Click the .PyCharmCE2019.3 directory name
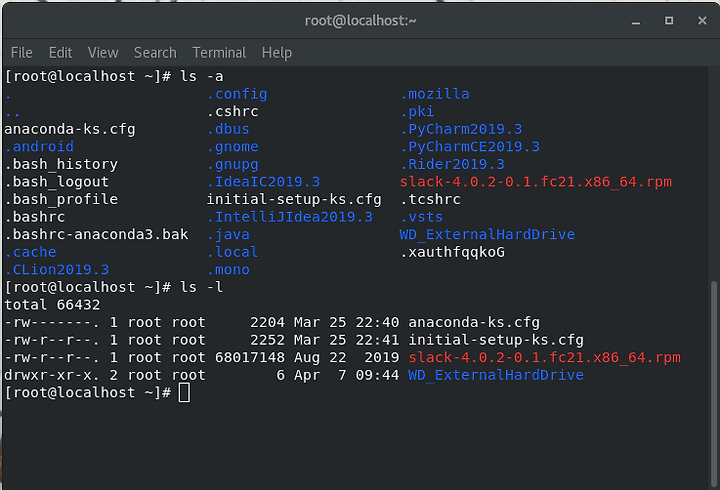This screenshot has height=490, width=720. (470, 147)
